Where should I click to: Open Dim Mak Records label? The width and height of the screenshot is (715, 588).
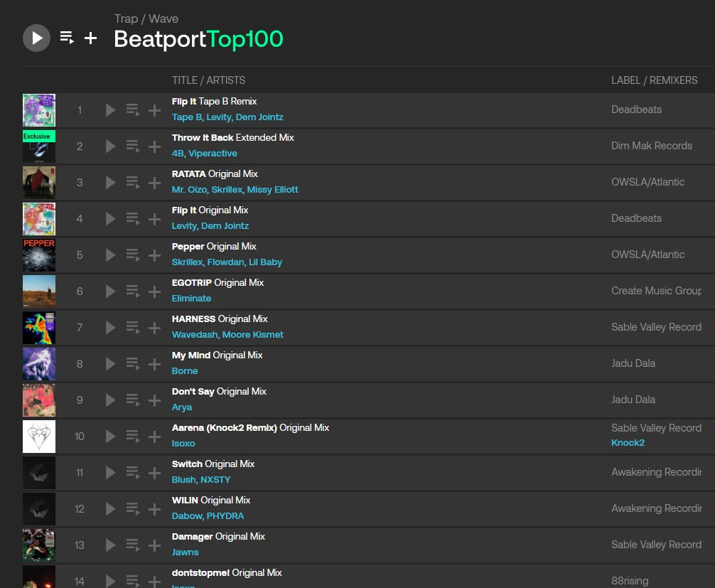[x=652, y=146]
